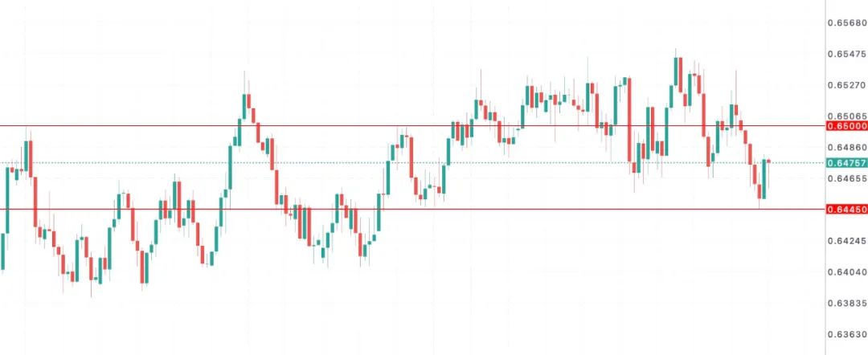
Task: Click the first tall green candle at far left
Action: click(8, 201)
